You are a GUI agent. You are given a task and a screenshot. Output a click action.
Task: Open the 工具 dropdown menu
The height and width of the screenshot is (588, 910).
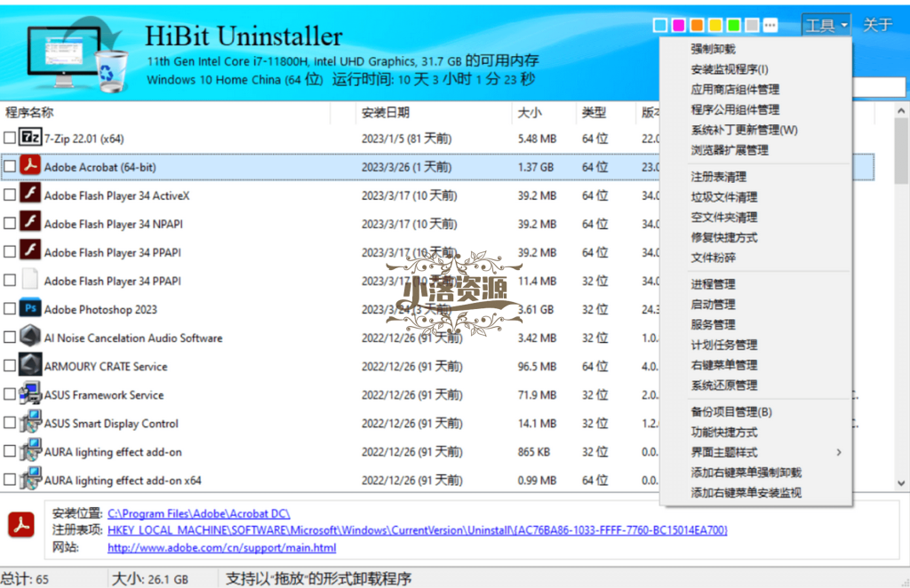[x=826, y=25]
